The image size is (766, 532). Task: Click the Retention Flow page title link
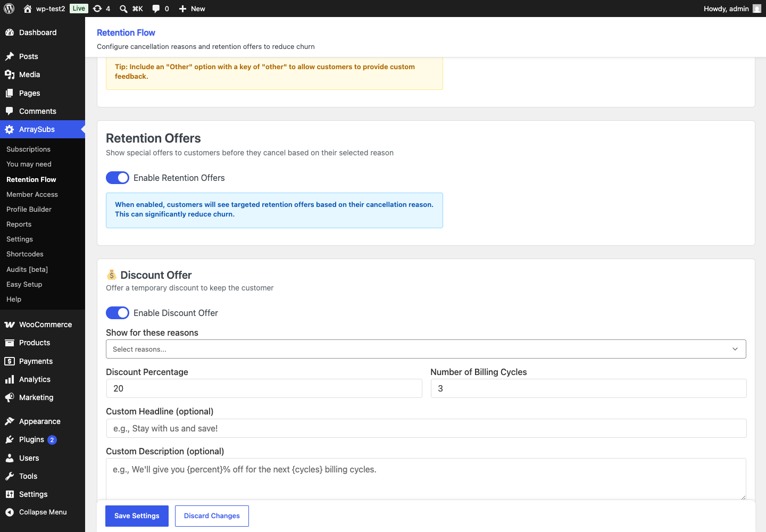point(126,32)
